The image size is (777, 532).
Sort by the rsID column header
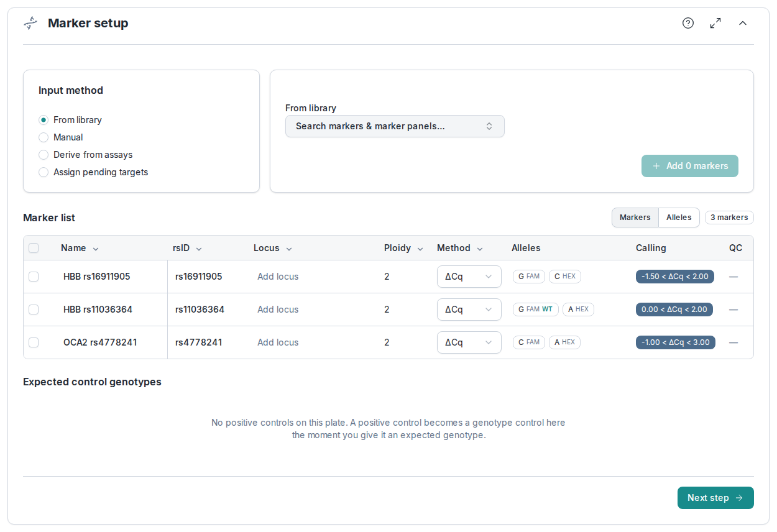pos(187,248)
